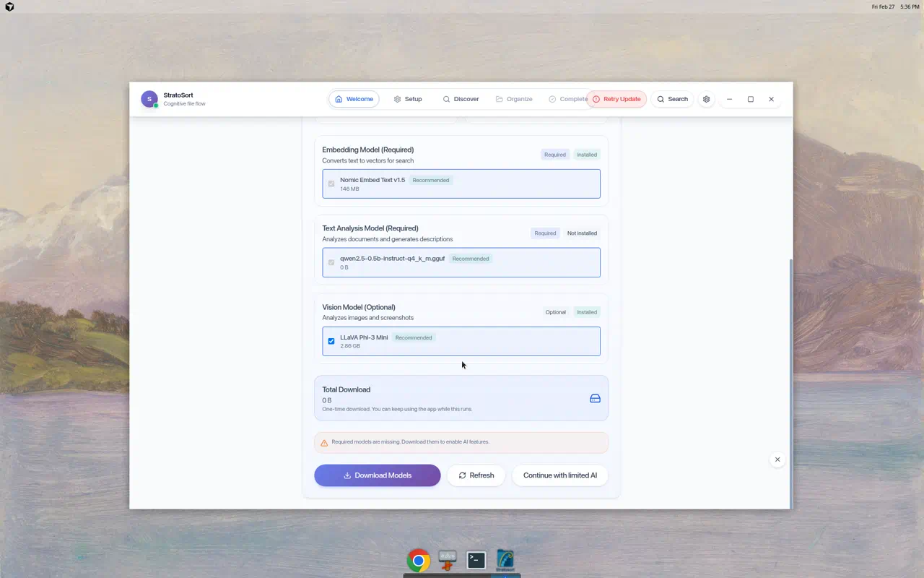Switch to the Setup tab
Viewport: 924px width, 578px height.
pos(408,99)
